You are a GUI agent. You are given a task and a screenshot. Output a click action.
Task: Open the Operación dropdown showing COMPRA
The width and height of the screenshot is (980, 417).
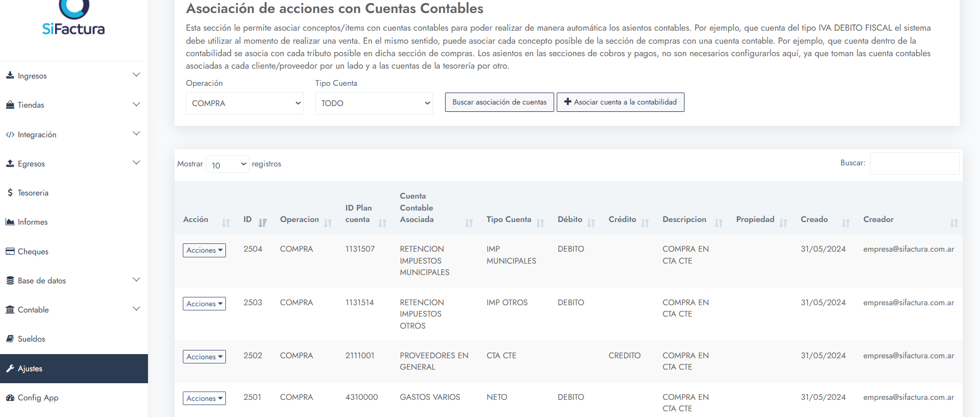[x=245, y=103]
